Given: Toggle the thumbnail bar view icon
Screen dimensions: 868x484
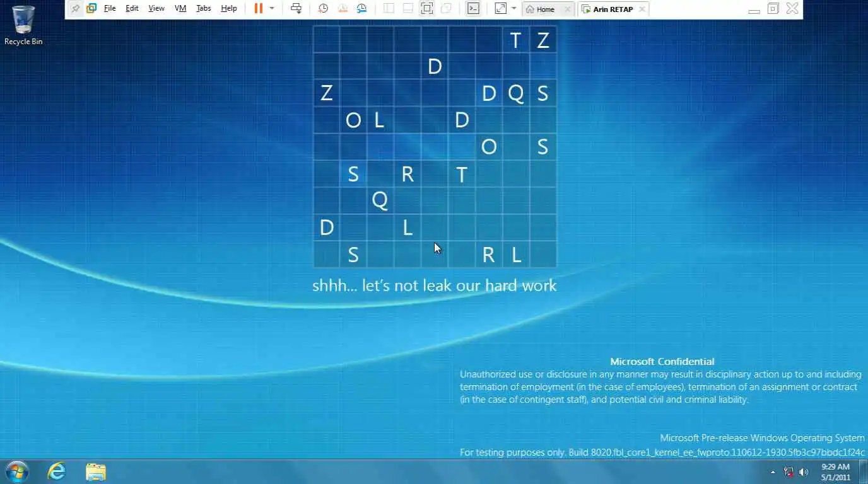Looking at the screenshot, I should [408, 9].
